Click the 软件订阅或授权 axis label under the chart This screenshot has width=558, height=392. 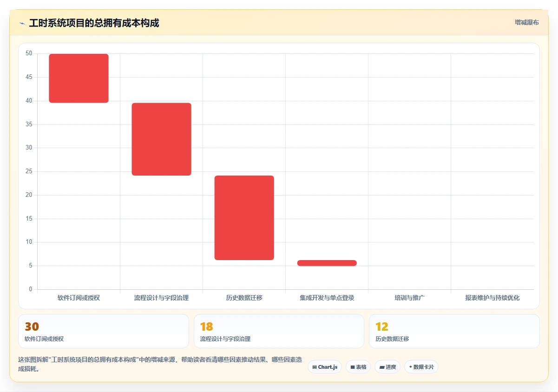coord(79,298)
